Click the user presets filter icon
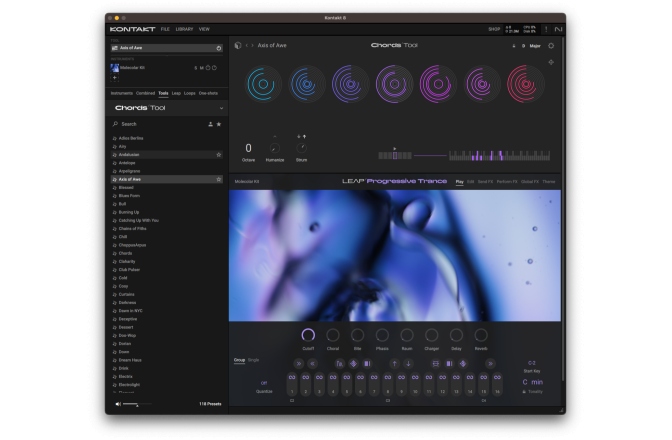Screen dimensions: 672x440 tap(210, 124)
